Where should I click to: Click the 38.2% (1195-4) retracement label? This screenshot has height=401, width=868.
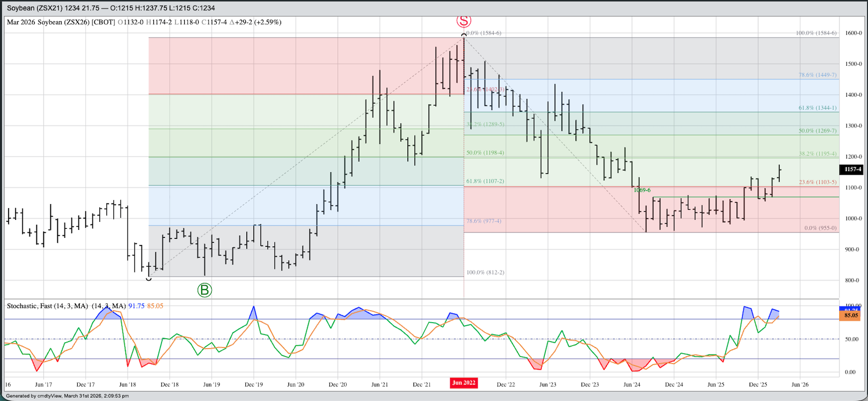click(817, 154)
